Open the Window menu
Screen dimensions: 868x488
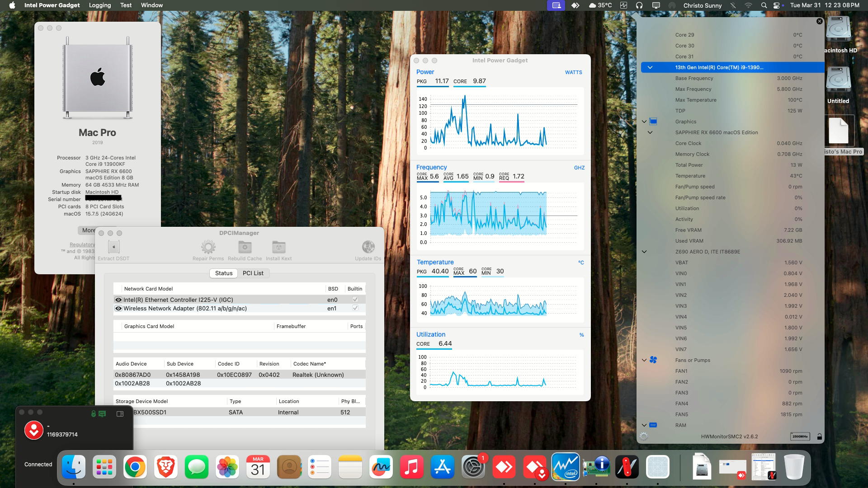tap(152, 5)
